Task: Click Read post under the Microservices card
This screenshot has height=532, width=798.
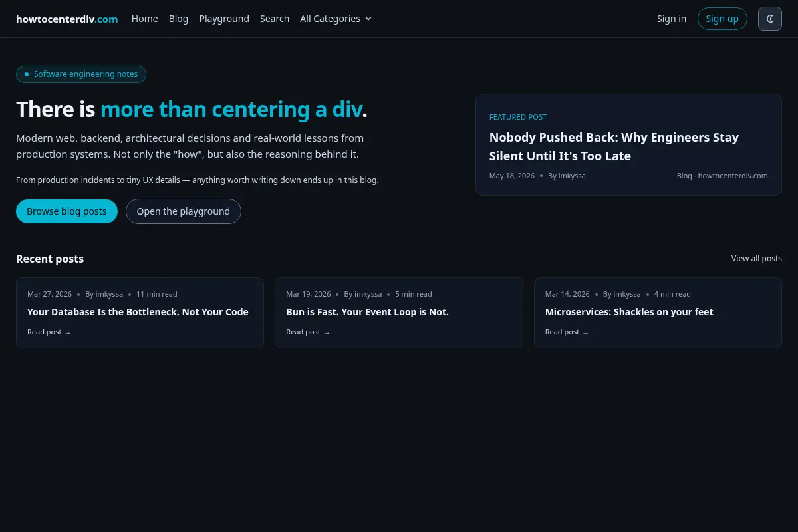Action: point(567,332)
